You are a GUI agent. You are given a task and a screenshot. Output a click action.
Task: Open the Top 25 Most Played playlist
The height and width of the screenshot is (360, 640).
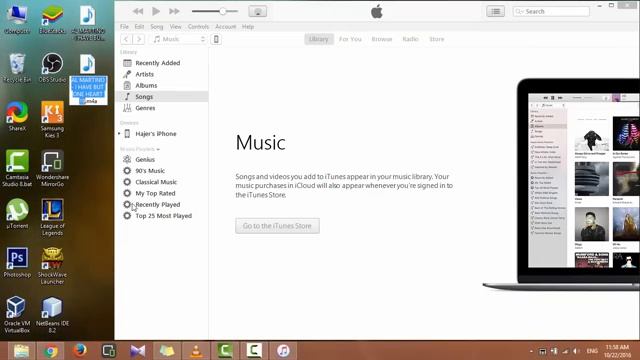tap(162, 216)
